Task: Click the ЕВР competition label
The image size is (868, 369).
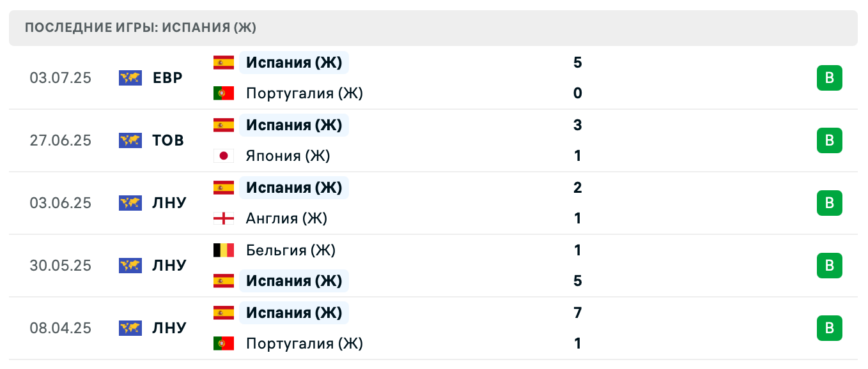Action: 168,78
